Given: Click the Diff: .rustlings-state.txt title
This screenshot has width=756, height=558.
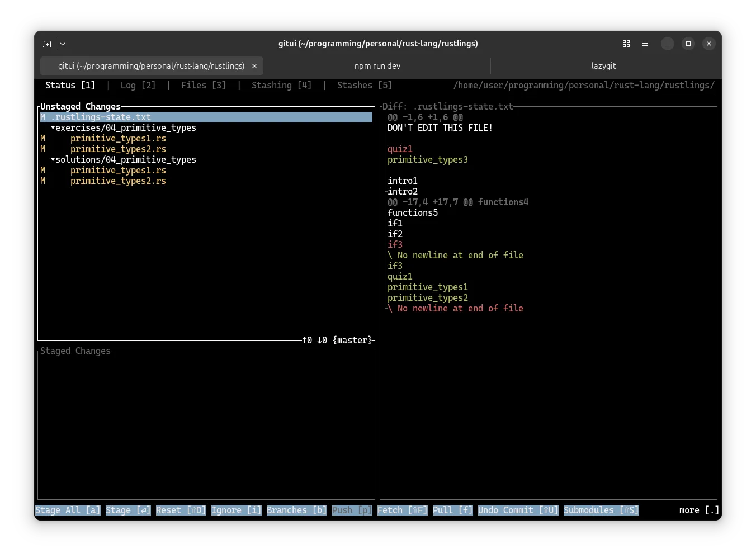Looking at the screenshot, I should (x=448, y=107).
